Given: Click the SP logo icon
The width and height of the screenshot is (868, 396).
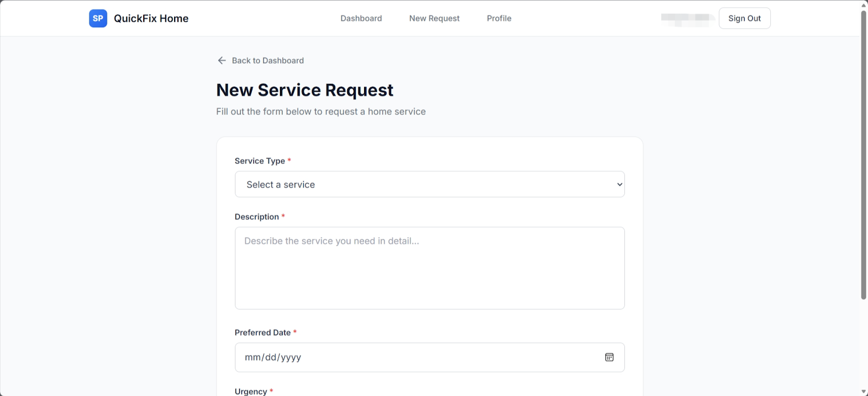Looking at the screenshot, I should [98, 18].
